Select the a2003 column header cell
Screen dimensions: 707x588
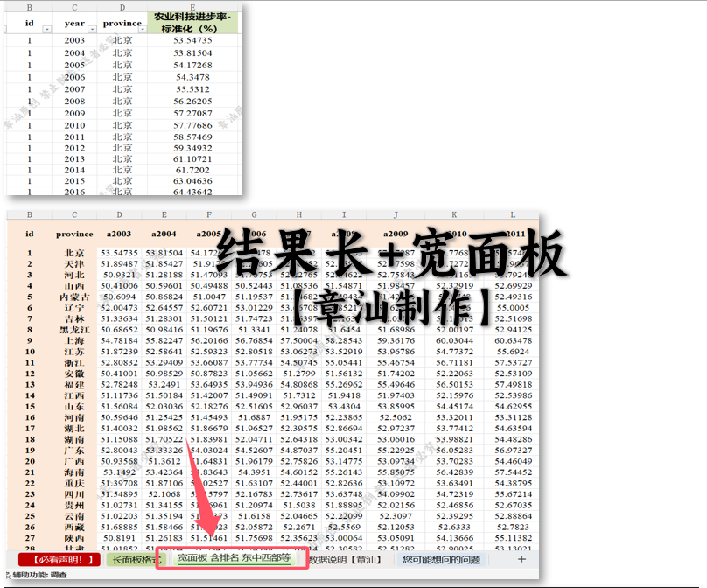(x=119, y=234)
